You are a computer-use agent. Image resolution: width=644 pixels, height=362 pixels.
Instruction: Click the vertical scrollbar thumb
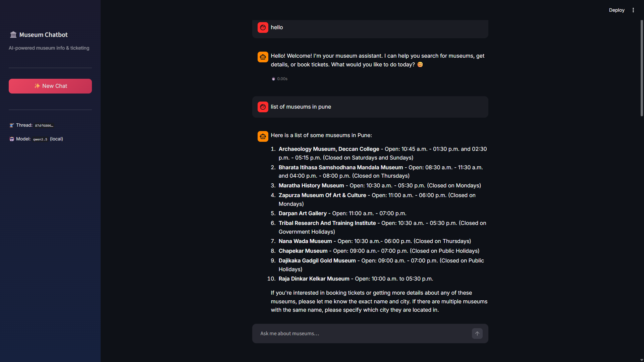[642, 68]
